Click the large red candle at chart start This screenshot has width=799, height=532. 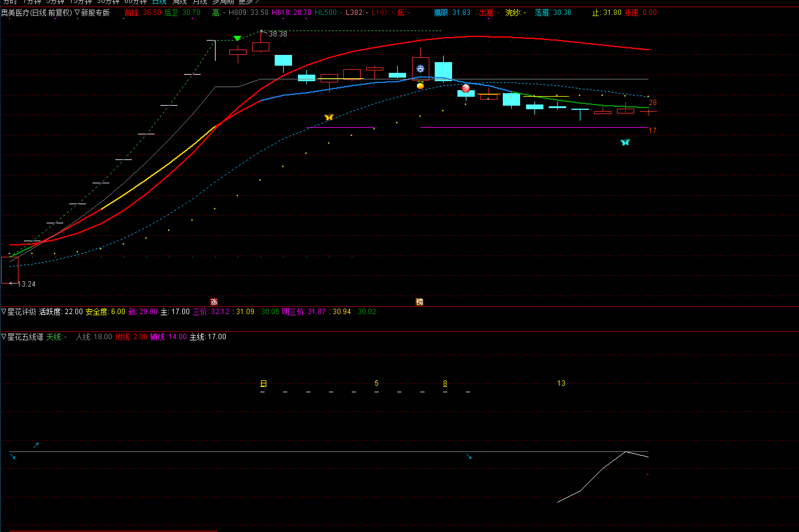pos(10,270)
